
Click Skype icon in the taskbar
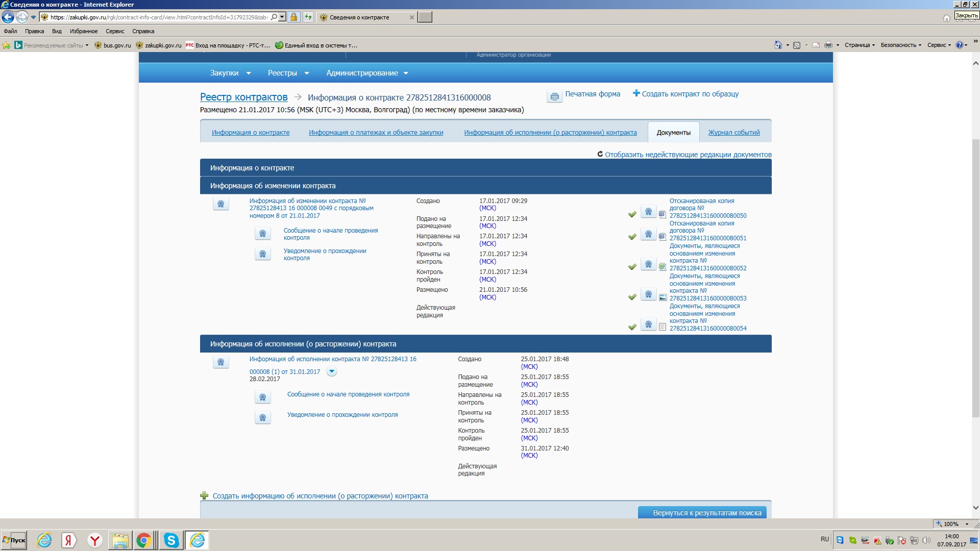click(x=171, y=540)
